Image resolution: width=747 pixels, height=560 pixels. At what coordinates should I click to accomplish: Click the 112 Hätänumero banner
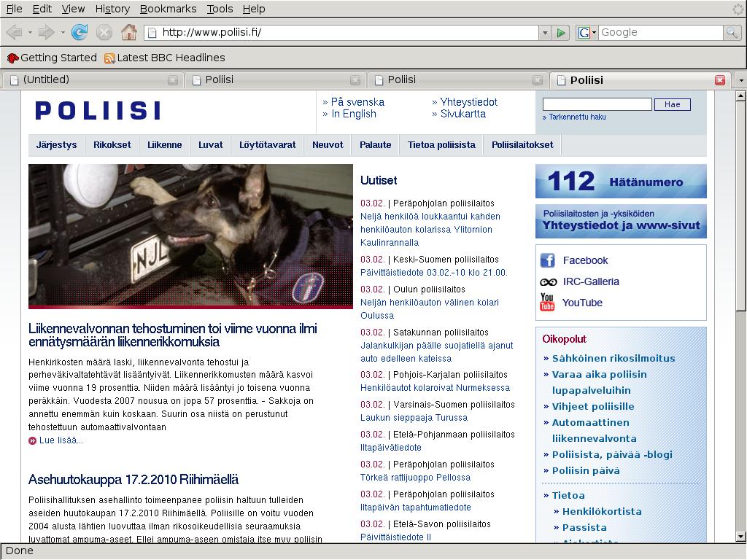[x=621, y=182]
